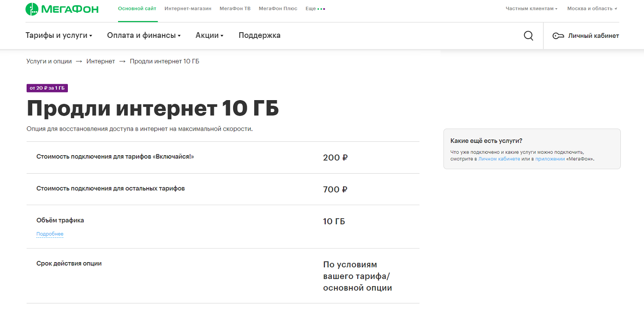Expand the Акции menu
Viewport: 644px width, 309px height.
point(210,35)
